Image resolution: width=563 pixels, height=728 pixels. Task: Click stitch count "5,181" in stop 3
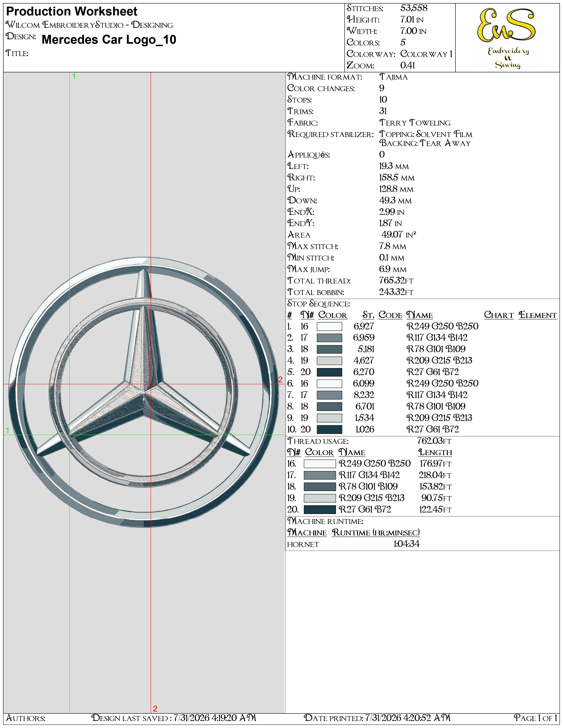click(366, 349)
